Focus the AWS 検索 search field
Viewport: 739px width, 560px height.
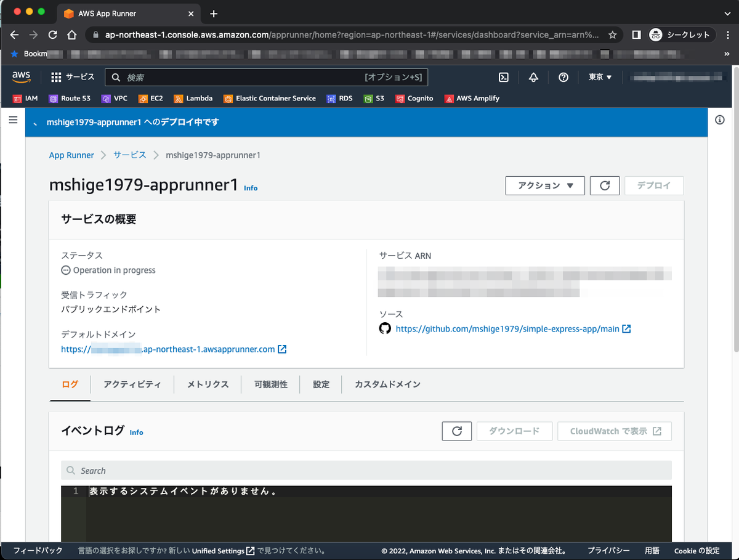click(x=266, y=77)
